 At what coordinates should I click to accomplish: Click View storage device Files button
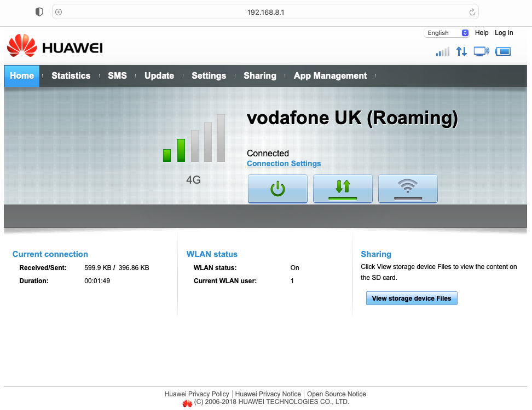click(412, 298)
